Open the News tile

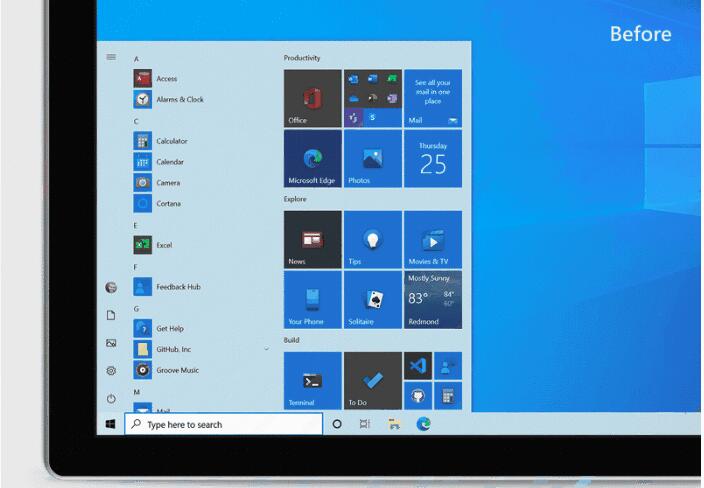[x=312, y=240]
